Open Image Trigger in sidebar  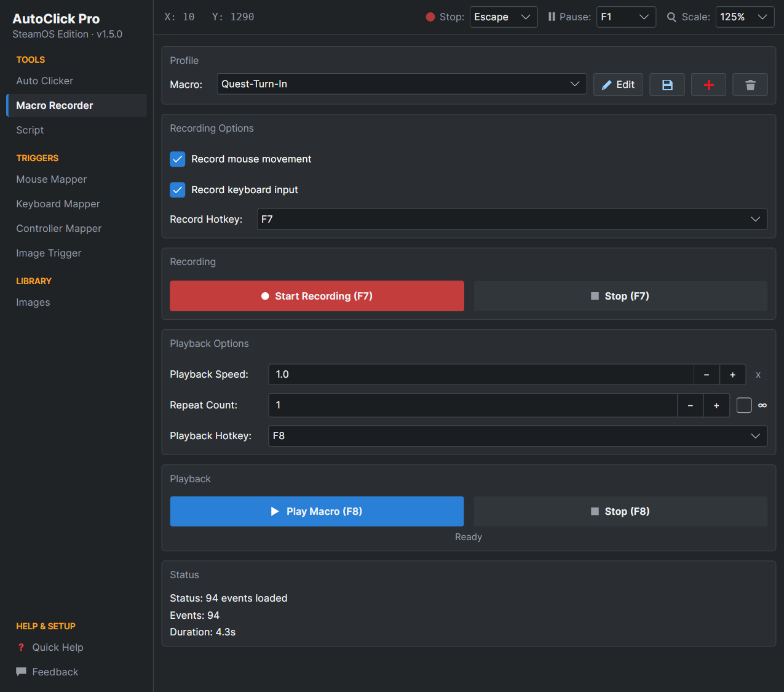click(x=76, y=253)
